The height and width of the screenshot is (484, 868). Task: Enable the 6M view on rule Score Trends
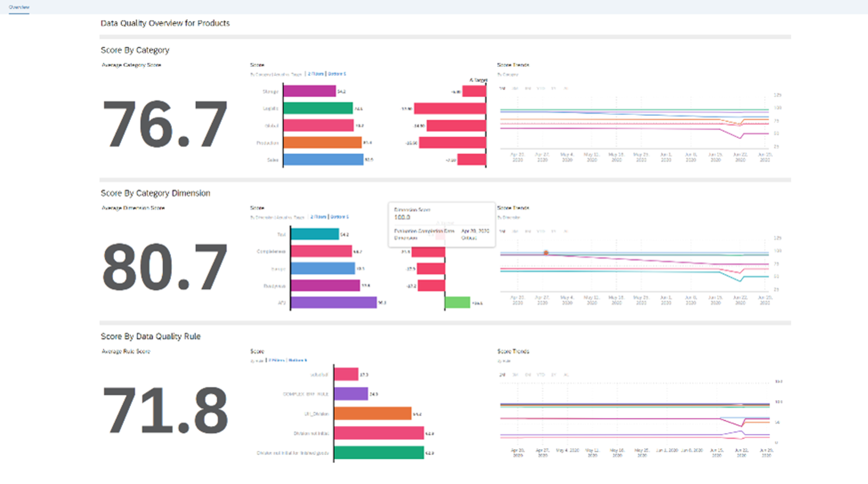pyautogui.click(x=528, y=375)
